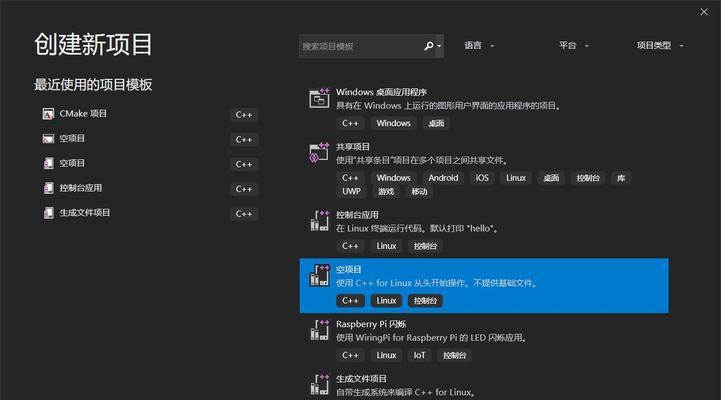The height and width of the screenshot is (400, 721).
Task: Click the Windows tag under Windows 桌面应用程序
Action: click(x=394, y=123)
